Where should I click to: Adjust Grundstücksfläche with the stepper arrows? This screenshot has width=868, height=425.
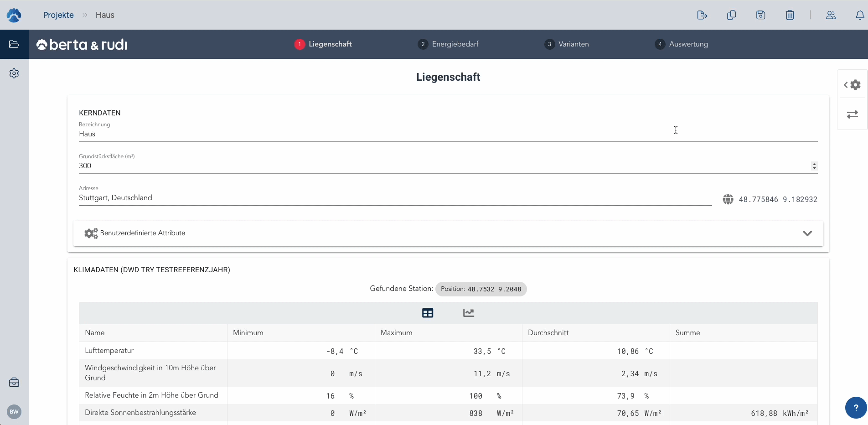click(814, 166)
